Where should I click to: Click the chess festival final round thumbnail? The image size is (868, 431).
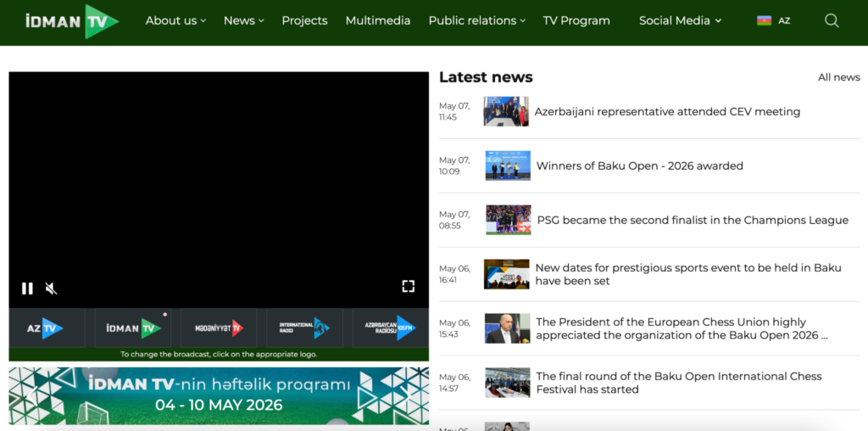click(508, 383)
